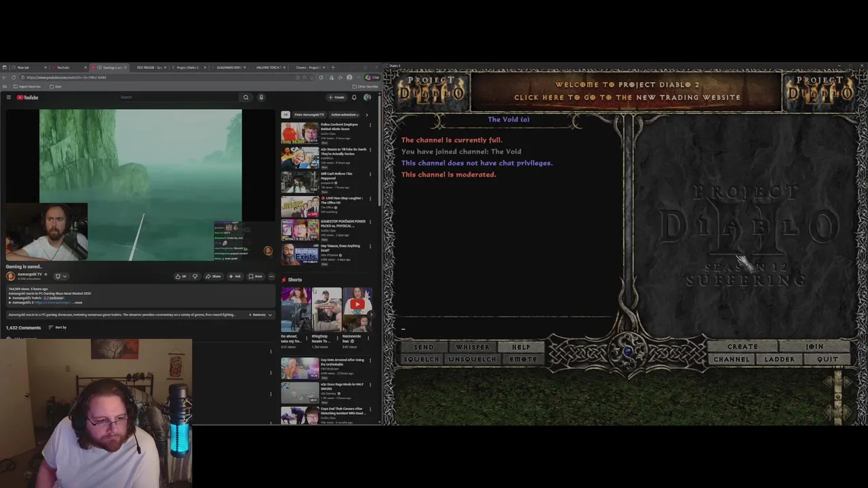Click the SEND button in Diablo chat
Screen dimensions: 868x488
pyautogui.click(x=423, y=347)
